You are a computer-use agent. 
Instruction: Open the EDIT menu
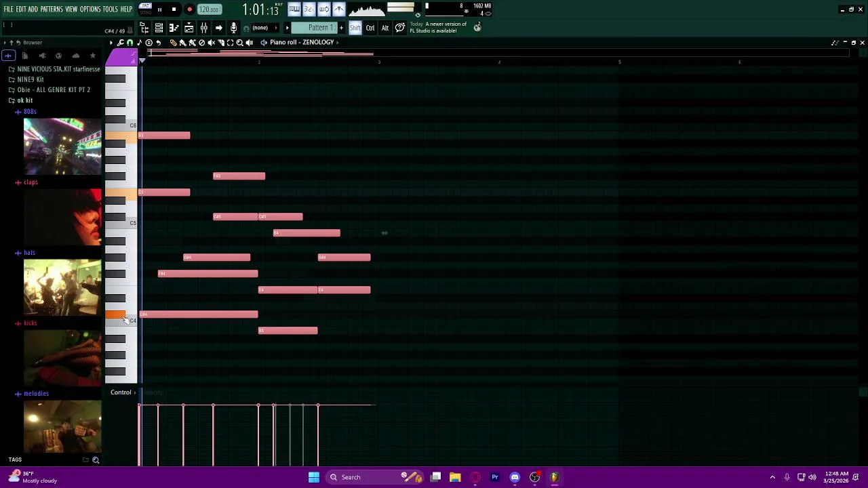[x=21, y=9]
